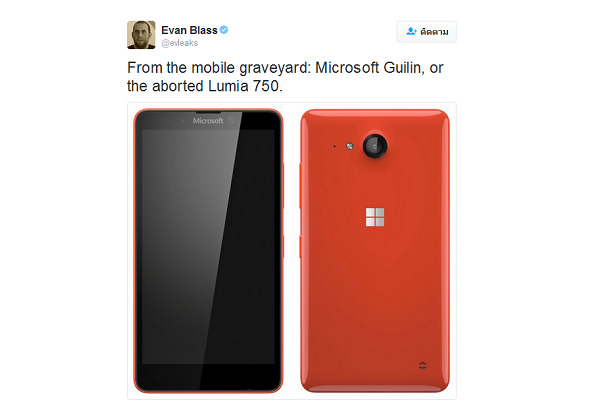The height and width of the screenshot is (407, 600).
Task: Click the volume button on the orange phone's side
Action: pyautogui.click(x=300, y=186)
